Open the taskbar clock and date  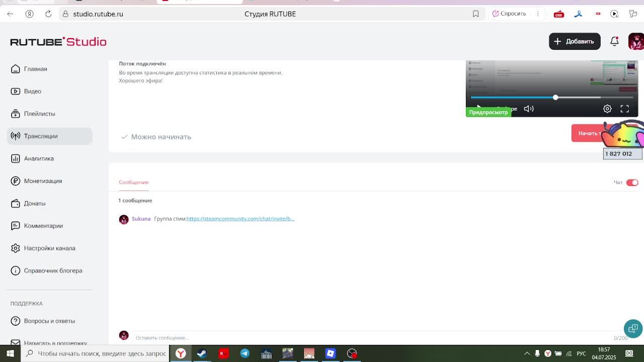tap(604, 353)
